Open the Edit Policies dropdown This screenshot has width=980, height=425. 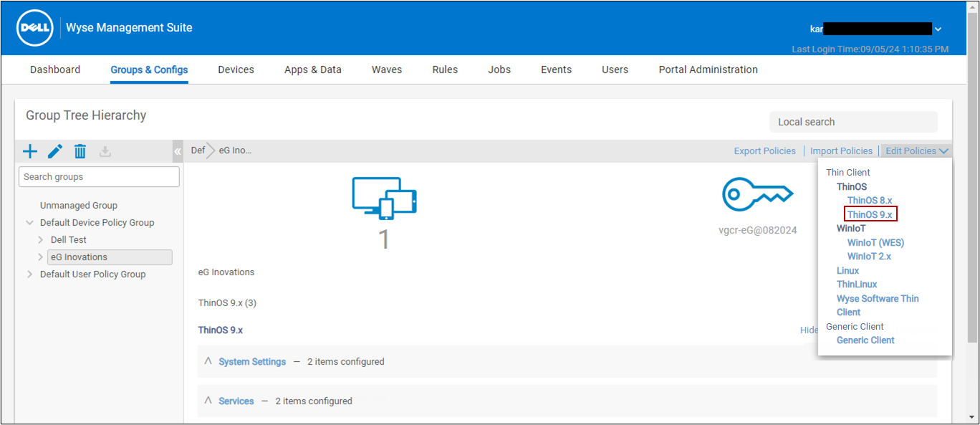point(917,151)
